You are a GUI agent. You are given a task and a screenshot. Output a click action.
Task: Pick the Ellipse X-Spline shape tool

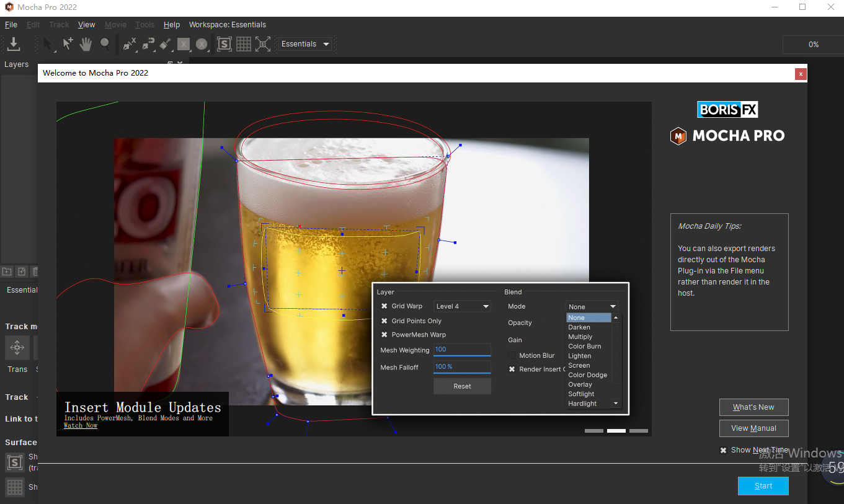tap(202, 44)
